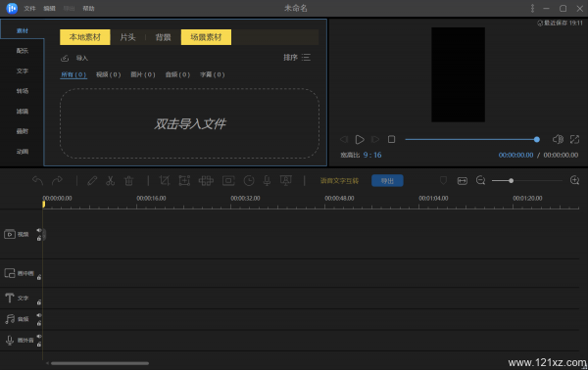Filter by 视频 (0)
The image size is (588, 370).
[x=109, y=74]
